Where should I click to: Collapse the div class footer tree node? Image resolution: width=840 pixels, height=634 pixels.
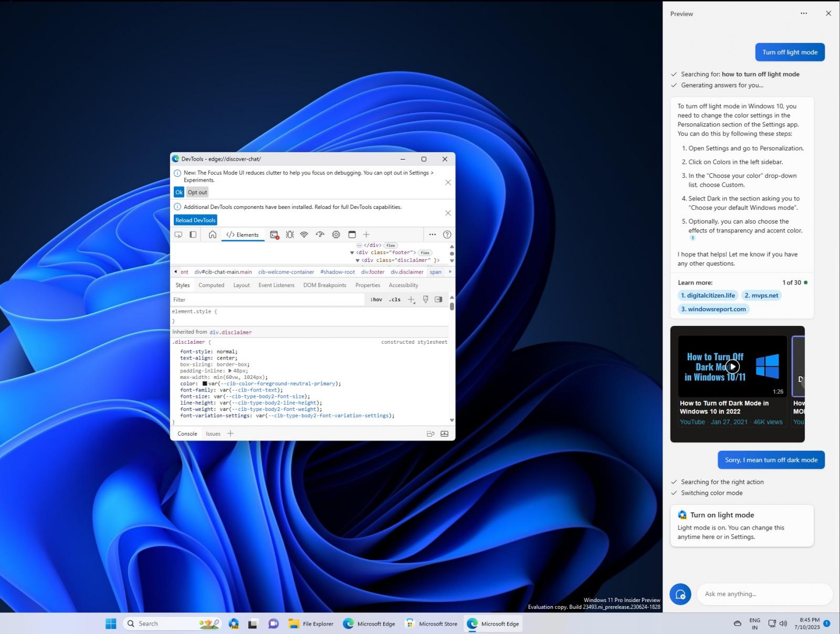[x=352, y=252]
